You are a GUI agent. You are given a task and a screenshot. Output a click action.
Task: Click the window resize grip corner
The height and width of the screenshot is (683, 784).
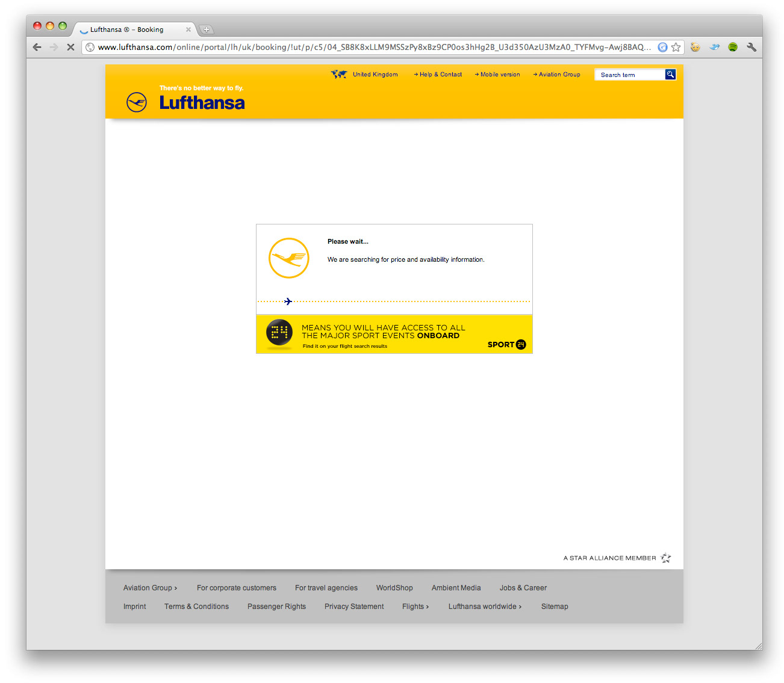pos(758,646)
